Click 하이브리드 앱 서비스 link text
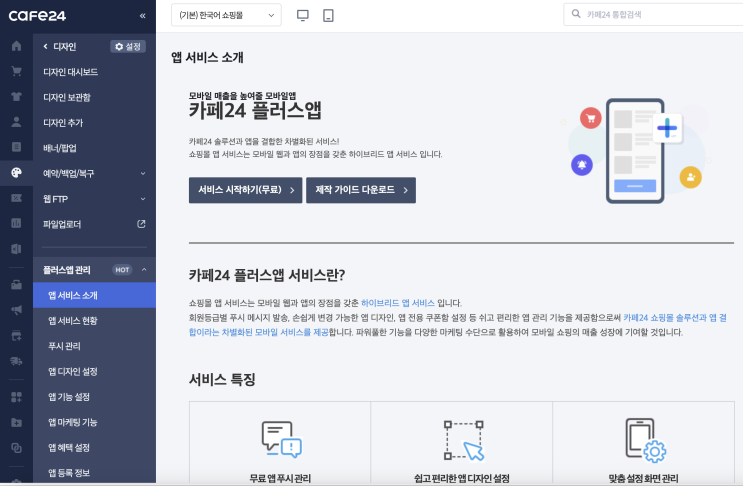Screen dimensions: 743x486 click(x=398, y=303)
